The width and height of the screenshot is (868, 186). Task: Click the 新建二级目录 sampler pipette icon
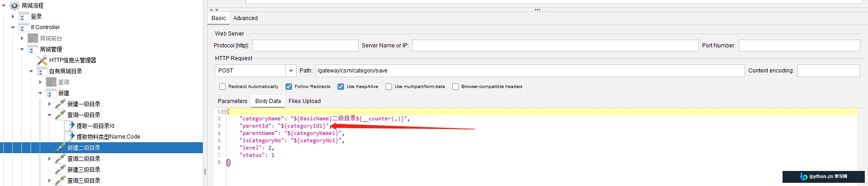pos(60,148)
